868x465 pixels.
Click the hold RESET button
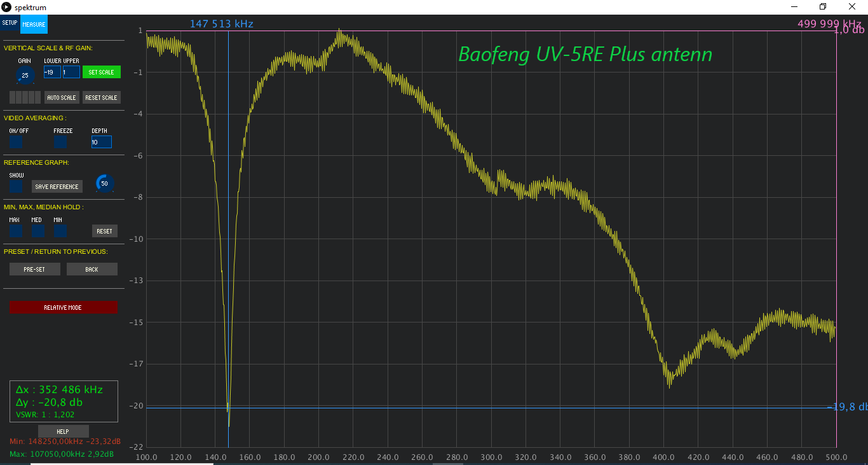[105, 231]
